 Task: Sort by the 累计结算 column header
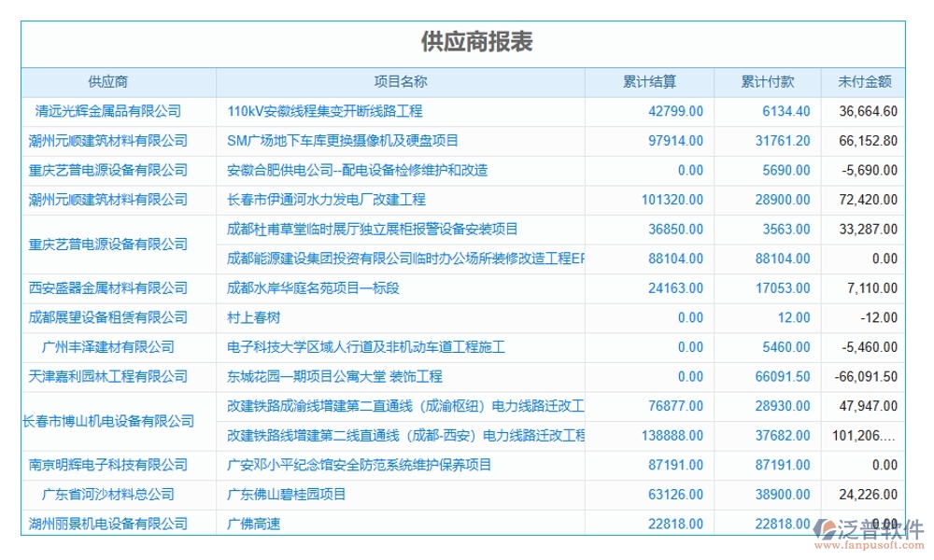[650, 80]
